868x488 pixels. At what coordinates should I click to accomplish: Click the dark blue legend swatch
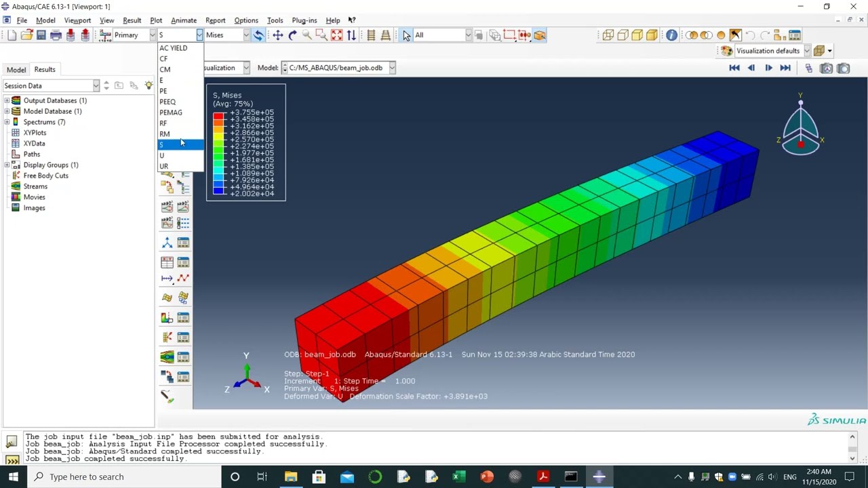(x=218, y=190)
